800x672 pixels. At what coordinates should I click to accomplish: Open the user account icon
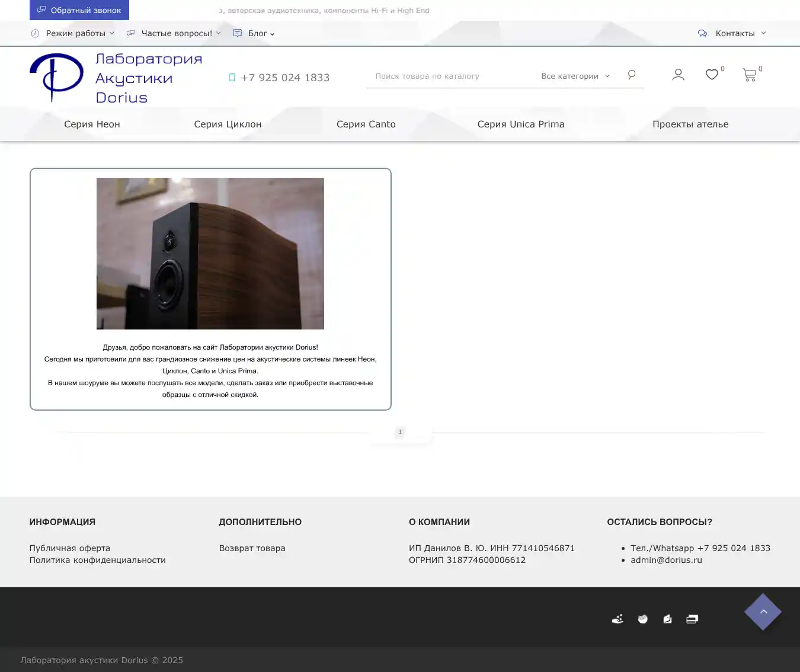point(678,75)
